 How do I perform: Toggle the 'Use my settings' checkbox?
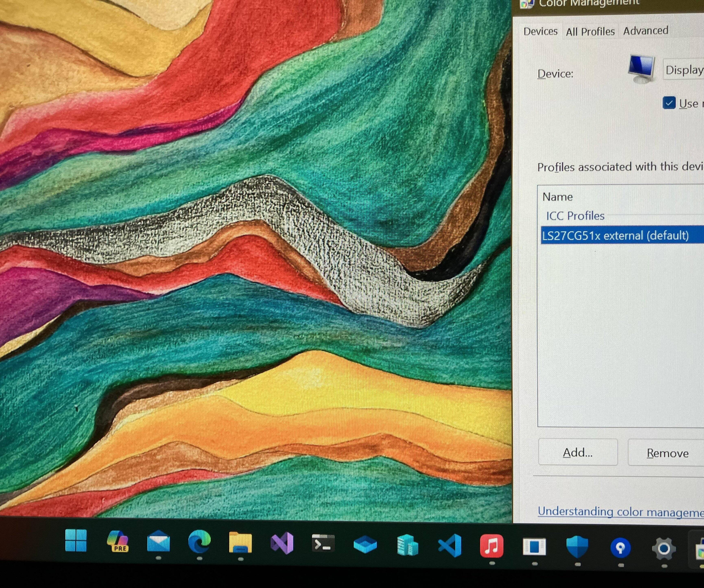pyautogui.click(x=669, y=103)
